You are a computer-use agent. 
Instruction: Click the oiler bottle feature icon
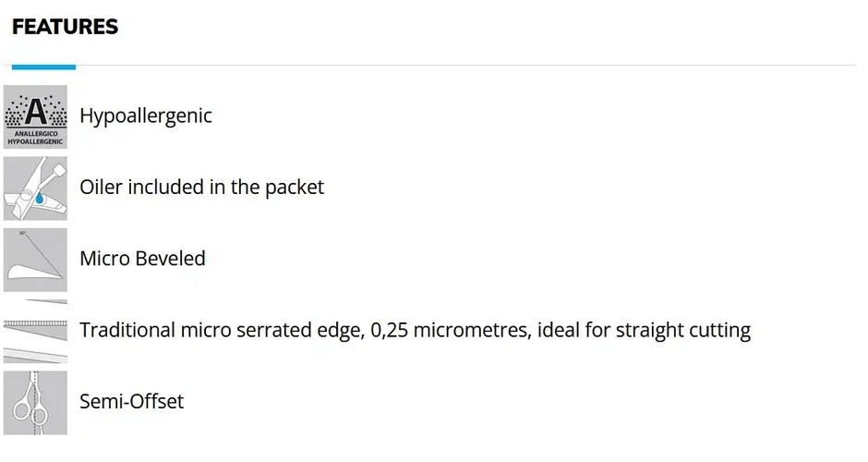pyautogui.click(x=35, y=188)
